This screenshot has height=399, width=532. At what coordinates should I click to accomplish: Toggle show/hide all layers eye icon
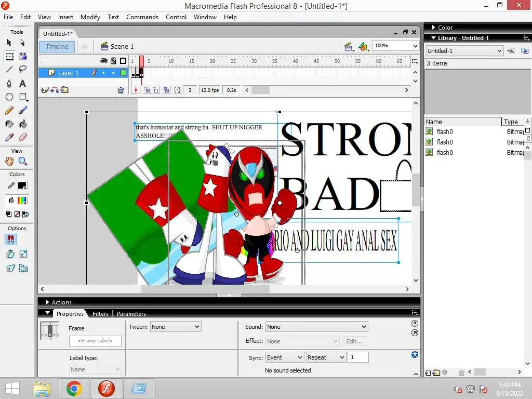tap(103, 61)
